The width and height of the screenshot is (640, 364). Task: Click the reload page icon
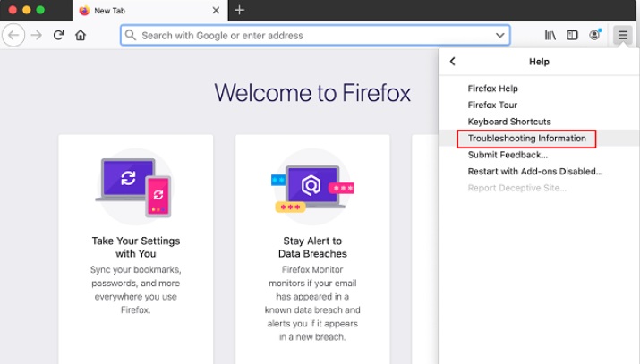(59, 36)
